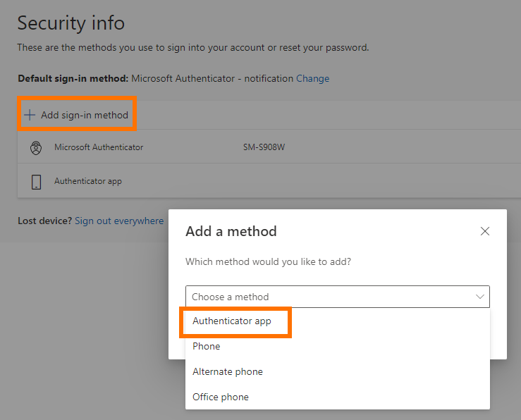Image resolution: width=521 pixels, height=420 pixels.
Task: Select the Authenticator app method row text
Action: pyautogui.click(x=88, y=182)
